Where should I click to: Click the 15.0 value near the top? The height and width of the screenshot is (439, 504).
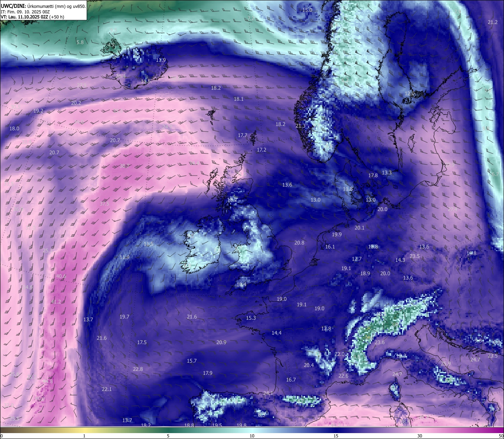307,10
